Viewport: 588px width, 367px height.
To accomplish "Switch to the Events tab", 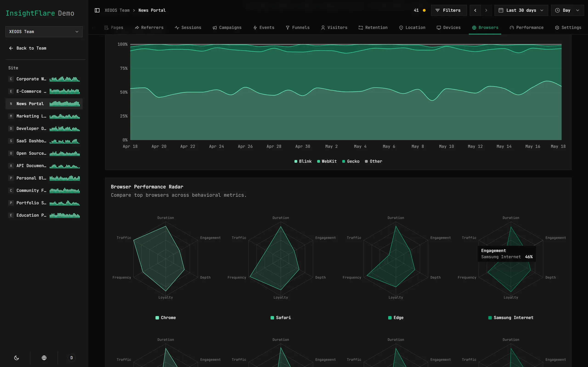I will coord(264,28).
